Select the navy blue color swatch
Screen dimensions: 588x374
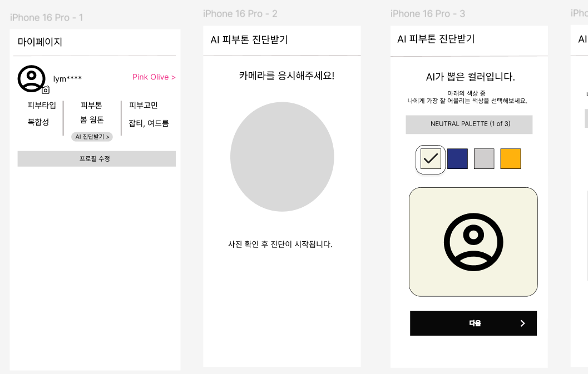tap(457, 158)
